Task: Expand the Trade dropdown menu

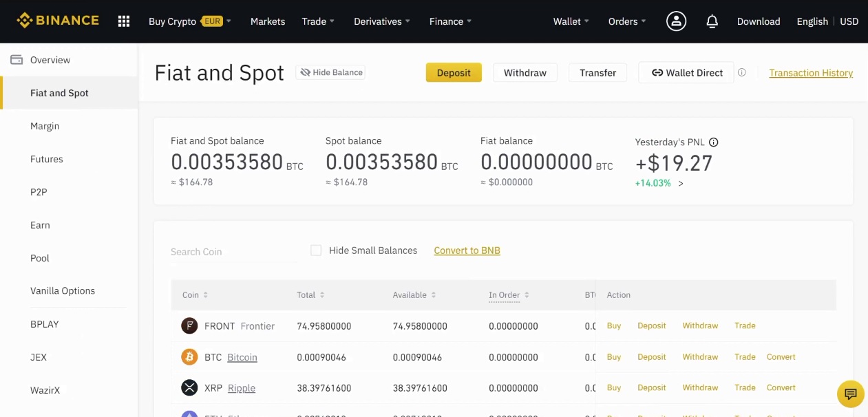Action: point(318,21)
